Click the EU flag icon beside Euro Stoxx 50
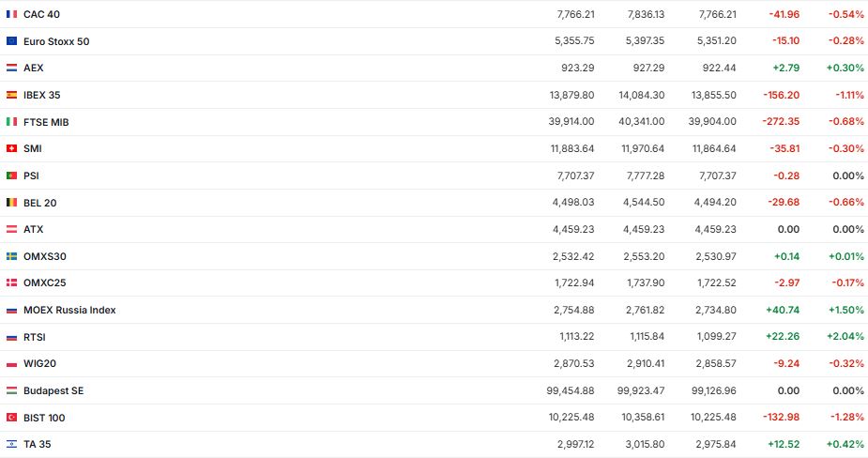 coord(11,41)
